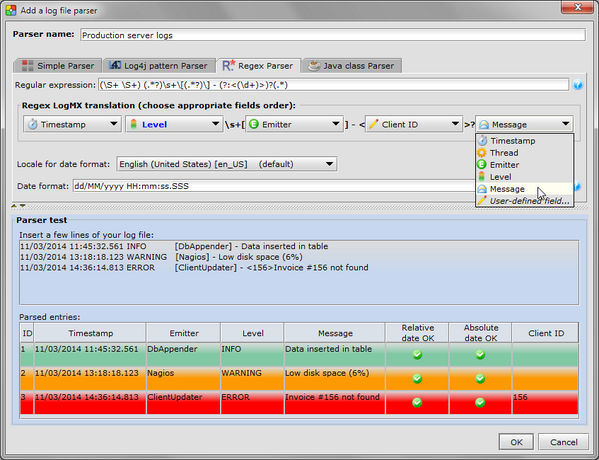Click the Absolute date OK column header
Image resolution: width=599 pixels, height=460 pixels.
pyautogui.click(x=481, y=333)
